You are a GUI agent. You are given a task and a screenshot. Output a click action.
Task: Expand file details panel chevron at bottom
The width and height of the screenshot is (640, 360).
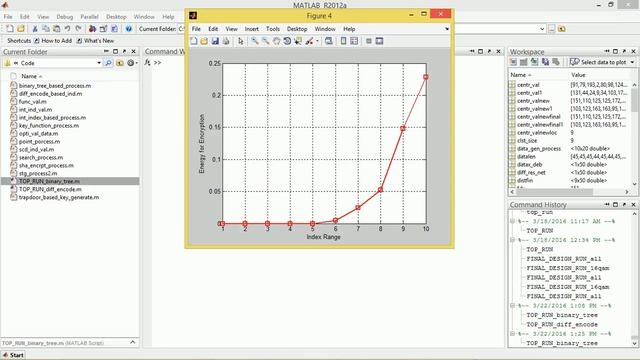tap(133, 342)
